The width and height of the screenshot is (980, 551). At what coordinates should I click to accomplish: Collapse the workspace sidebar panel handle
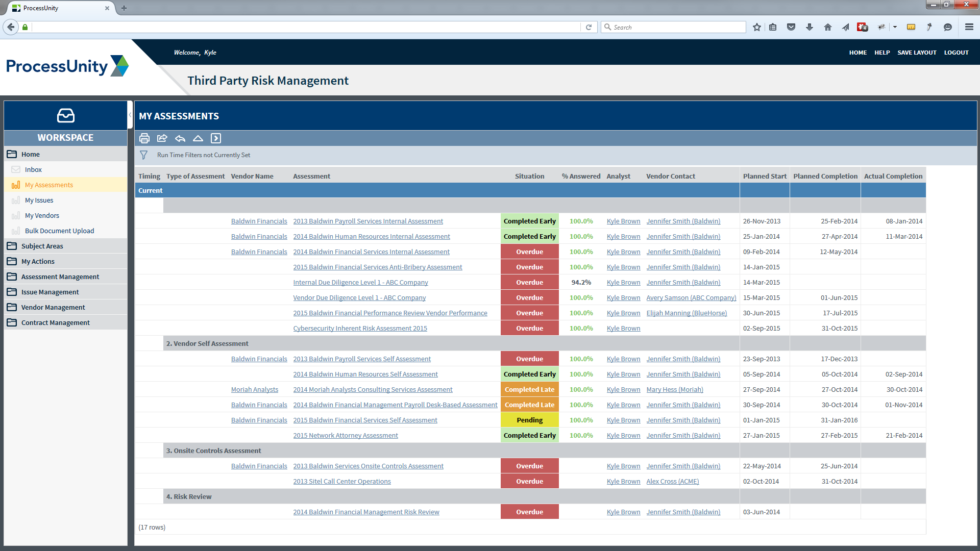[130, 115]
